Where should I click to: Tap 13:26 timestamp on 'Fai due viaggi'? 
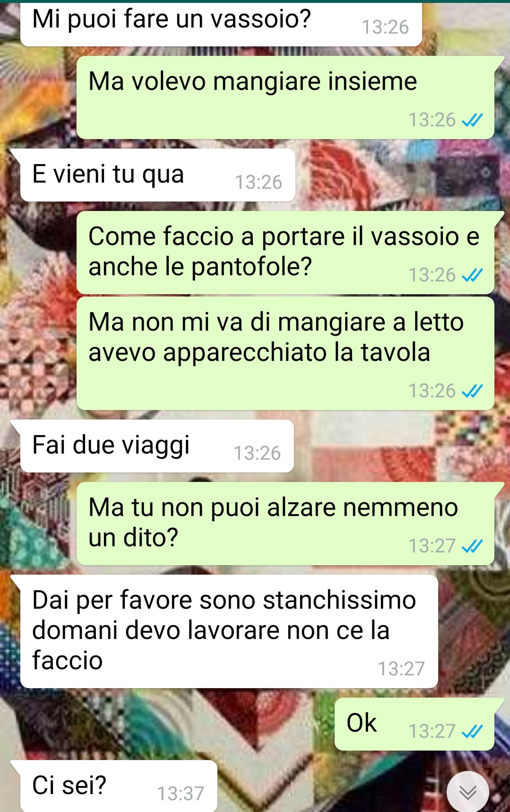click(x=258, y=453)
